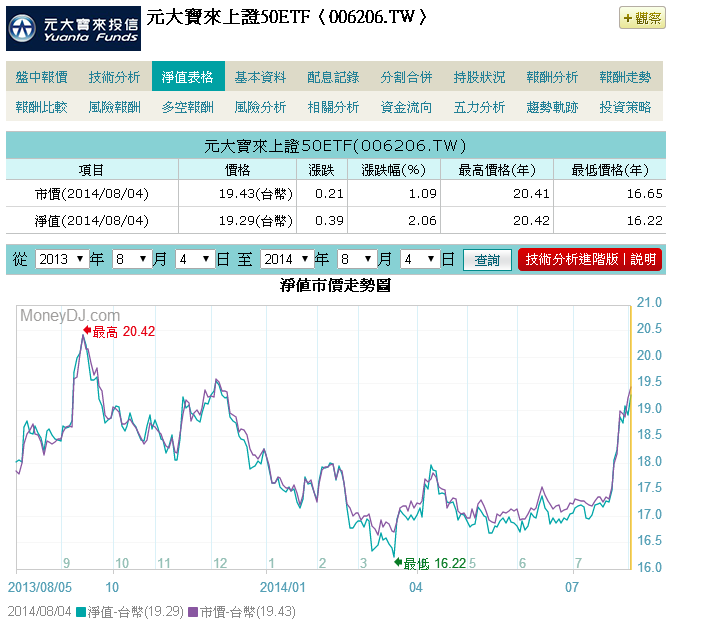
Task: Click the 淨值(2014/08/04) row label
Action: (x=92, y=221)
